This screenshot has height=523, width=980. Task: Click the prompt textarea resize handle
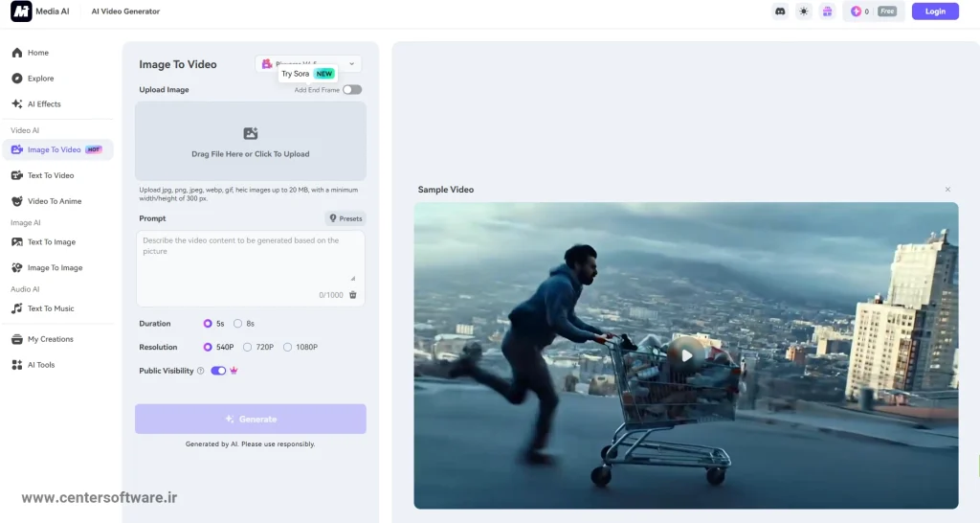(x=352, y=279)
